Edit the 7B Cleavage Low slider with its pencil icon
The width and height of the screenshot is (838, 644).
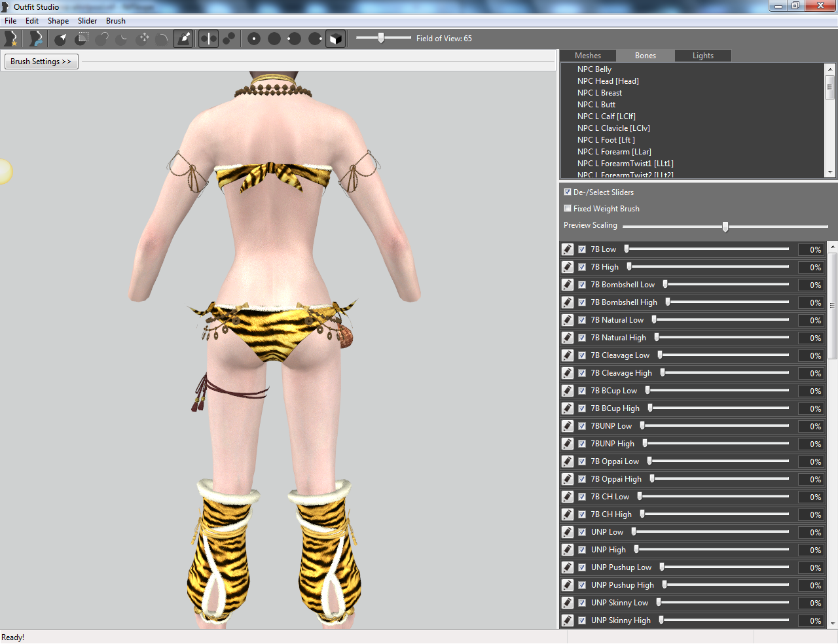pyautogui.click(x=568, y=355)
